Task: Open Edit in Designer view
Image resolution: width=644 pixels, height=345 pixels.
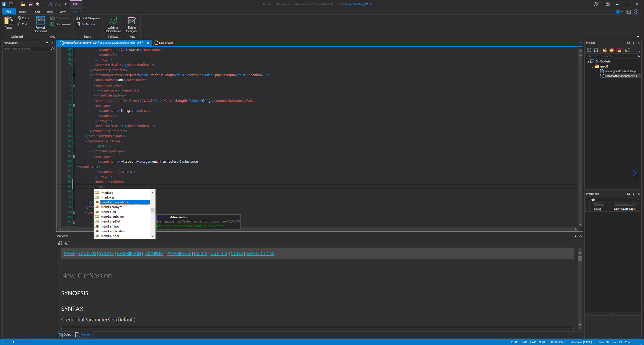Action: tap(132, 24)
